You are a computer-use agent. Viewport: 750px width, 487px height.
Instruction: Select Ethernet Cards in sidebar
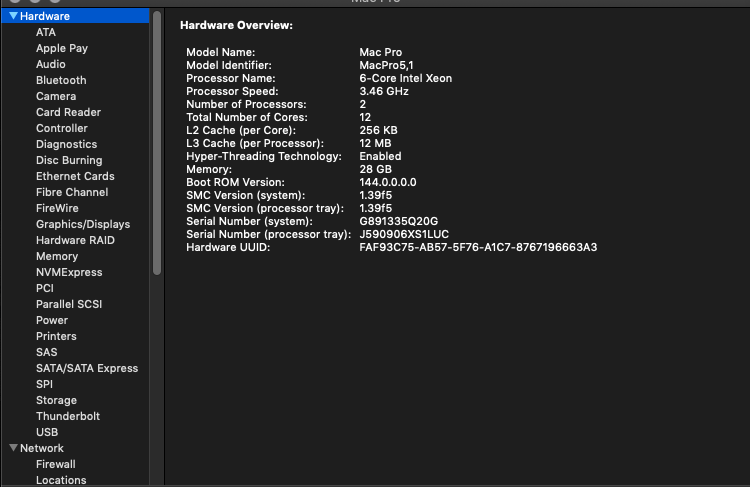[75, 176]
